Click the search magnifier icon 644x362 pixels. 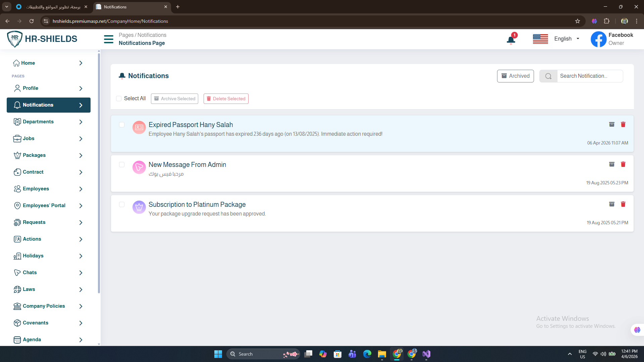click(548, 76)
